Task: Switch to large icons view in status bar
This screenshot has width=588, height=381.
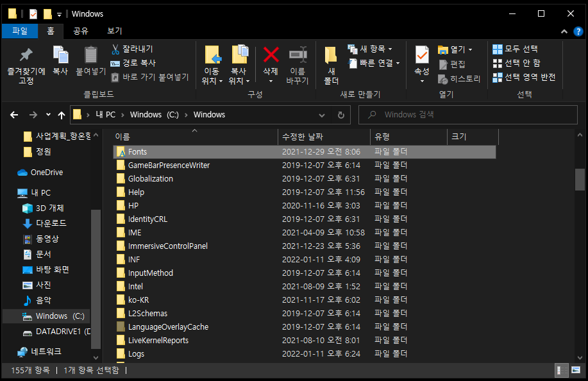Action: pos(576,371)
